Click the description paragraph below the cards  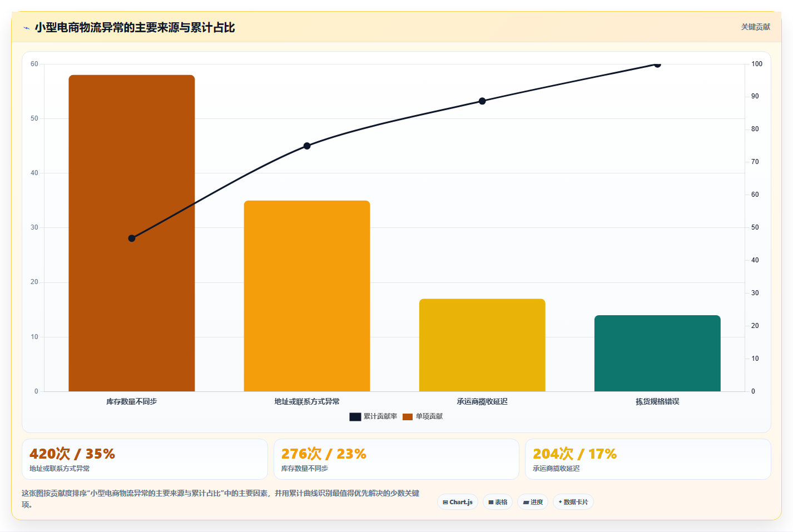tap(221, 499)
